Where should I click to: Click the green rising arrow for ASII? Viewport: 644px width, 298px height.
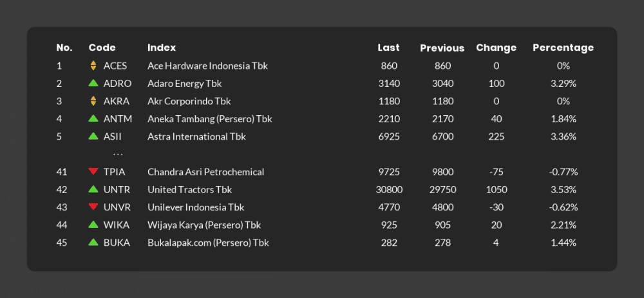pyautogui.click(x=93, y=136)
